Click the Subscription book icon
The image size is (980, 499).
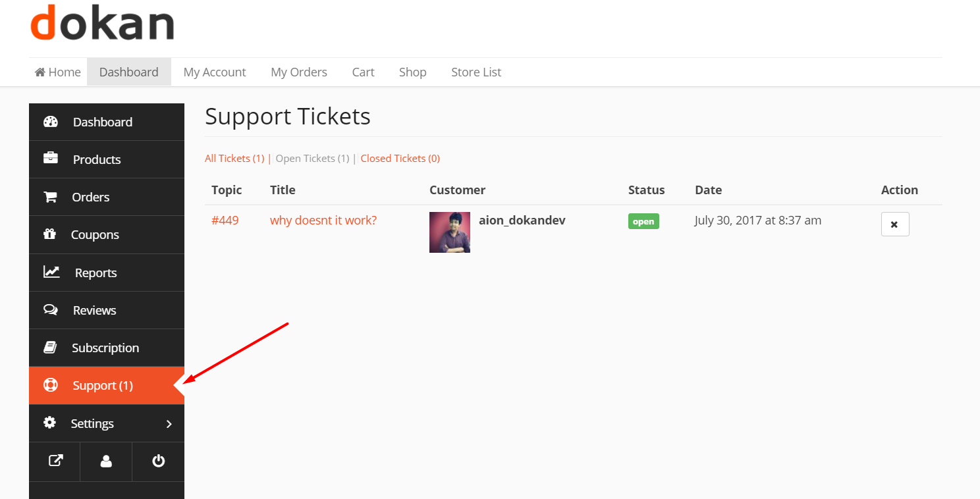(x=50, y=348)
